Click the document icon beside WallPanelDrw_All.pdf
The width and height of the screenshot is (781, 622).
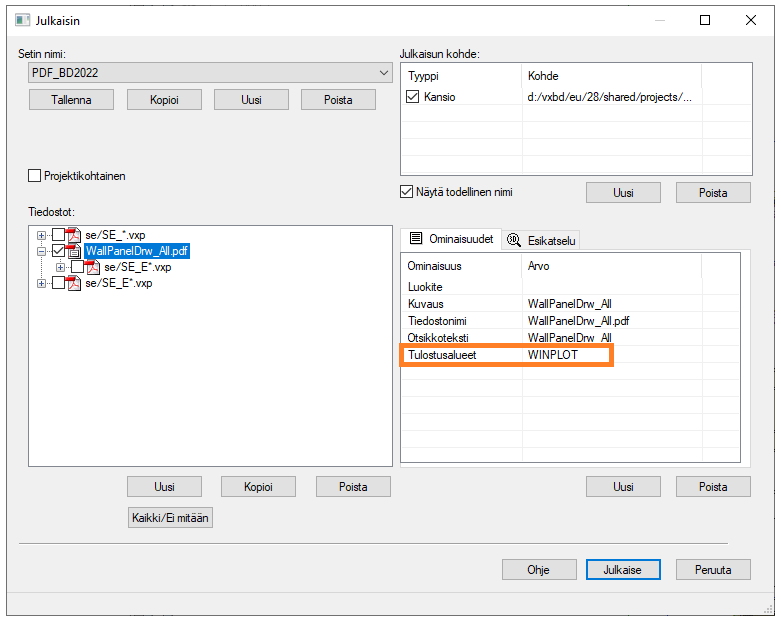point(74,251)
